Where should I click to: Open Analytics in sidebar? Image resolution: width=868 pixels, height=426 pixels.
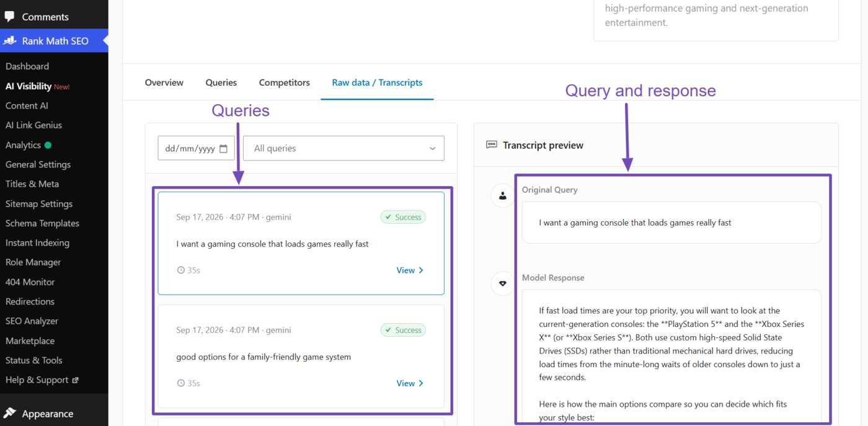coord(23,145)
